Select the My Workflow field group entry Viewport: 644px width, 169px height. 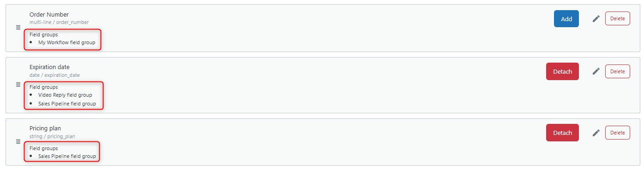pyautogui.click(x=67, y=42)
